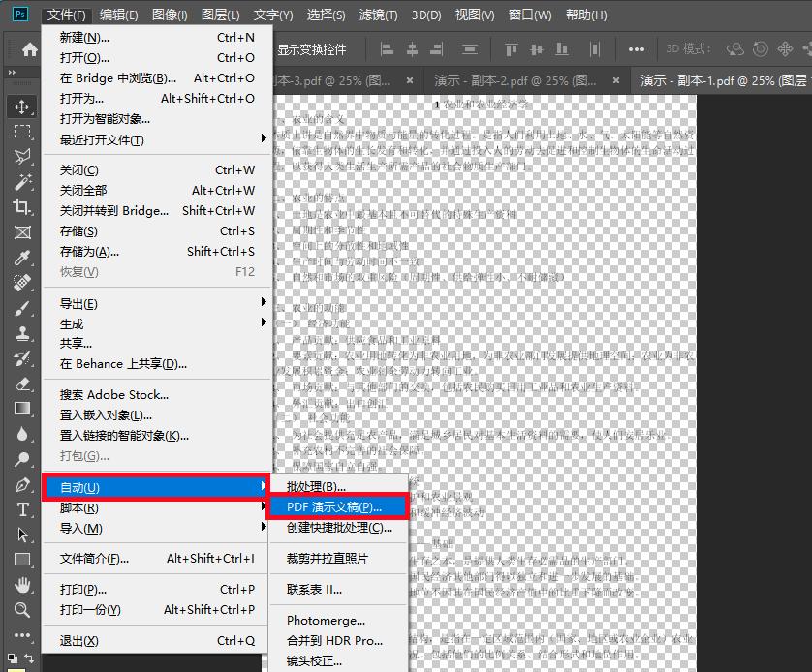Select the Horizontal Type tool
The height and width of the screenshot is (672, 812).
click(x=21, y=509)
